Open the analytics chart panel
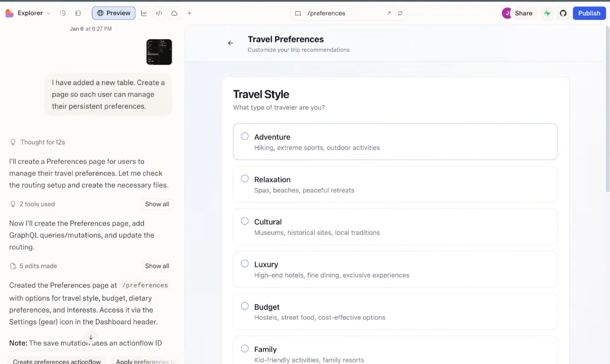The height and width of the screenshot is (364, 610). 144,13
